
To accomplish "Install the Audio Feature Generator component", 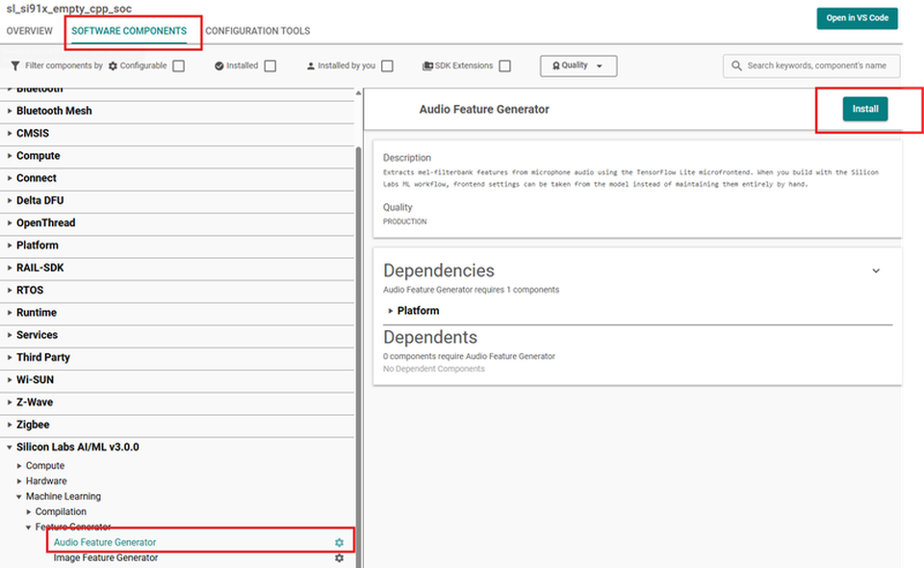I will pos(865,109).
